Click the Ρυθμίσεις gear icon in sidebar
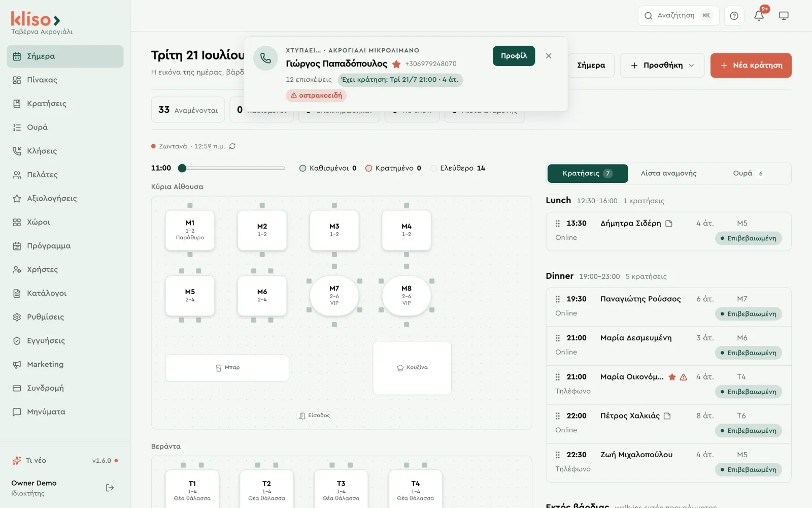 click(x=17, y=317)
